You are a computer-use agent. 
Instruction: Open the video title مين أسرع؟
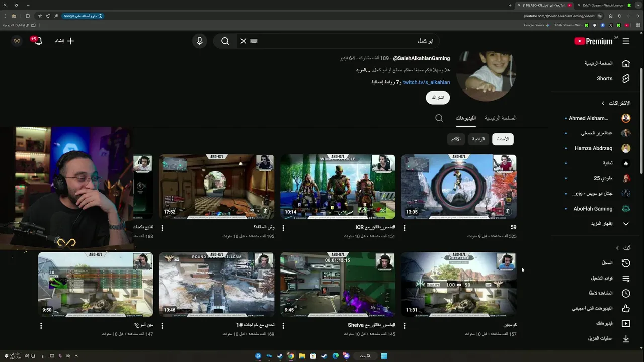tap(144, 325)
